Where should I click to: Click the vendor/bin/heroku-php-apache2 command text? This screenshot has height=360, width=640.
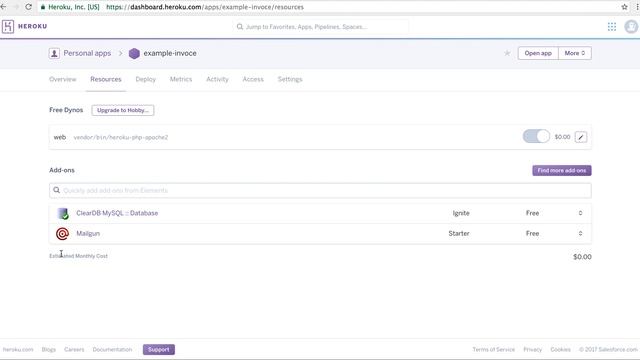[x=121, y=137]
